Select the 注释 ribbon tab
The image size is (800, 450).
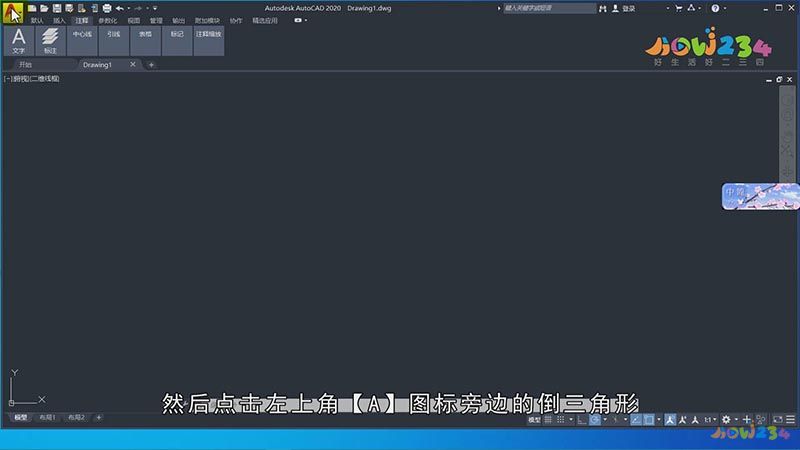click(x=82, y=20)
